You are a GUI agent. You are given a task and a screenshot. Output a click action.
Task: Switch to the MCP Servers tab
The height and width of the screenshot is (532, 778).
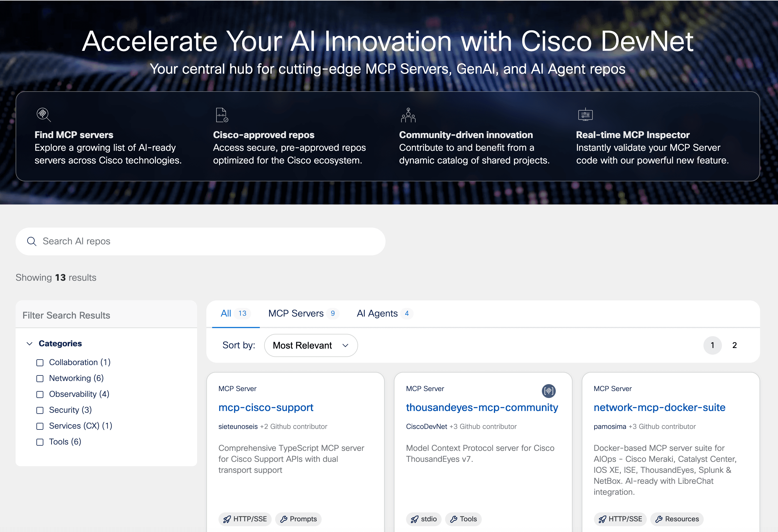click(x=296, y=313)
